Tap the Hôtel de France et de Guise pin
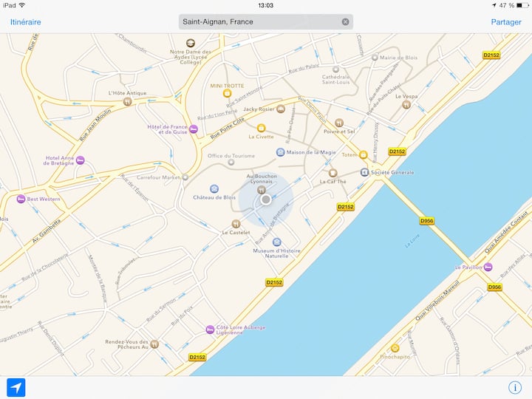 (x=194, y=129)
